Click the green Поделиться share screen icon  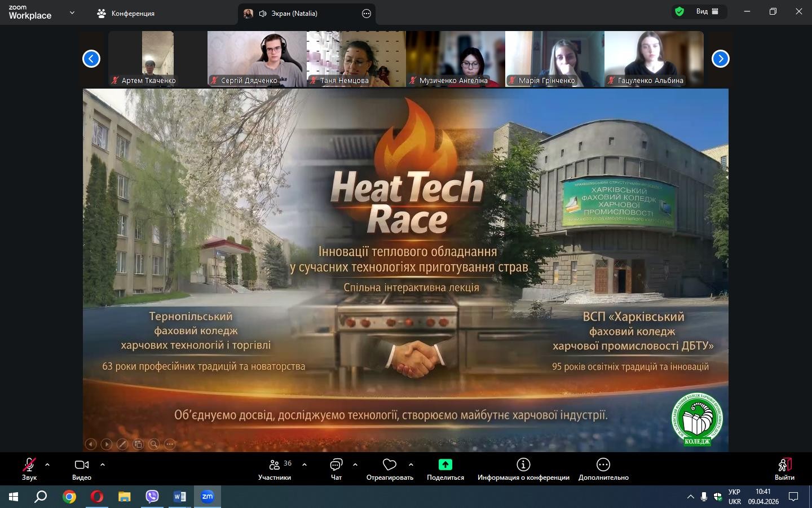pos(445,465)
